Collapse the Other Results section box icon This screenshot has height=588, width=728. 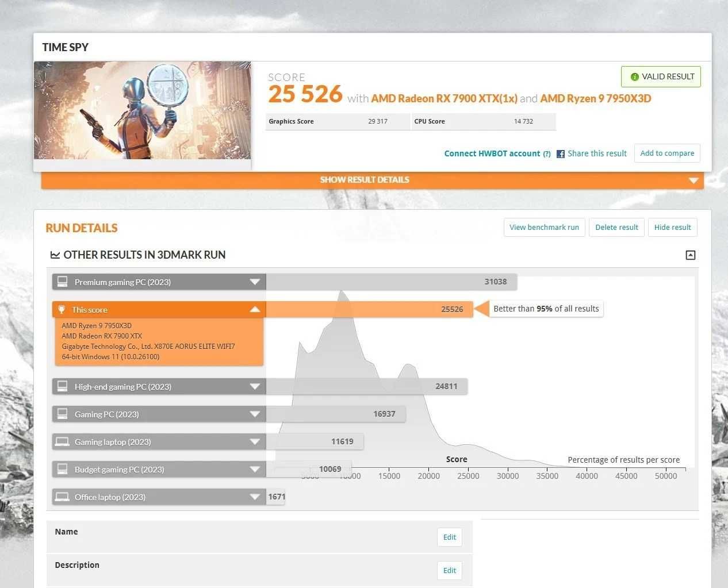pyautogui.click(x=691, y=255)
